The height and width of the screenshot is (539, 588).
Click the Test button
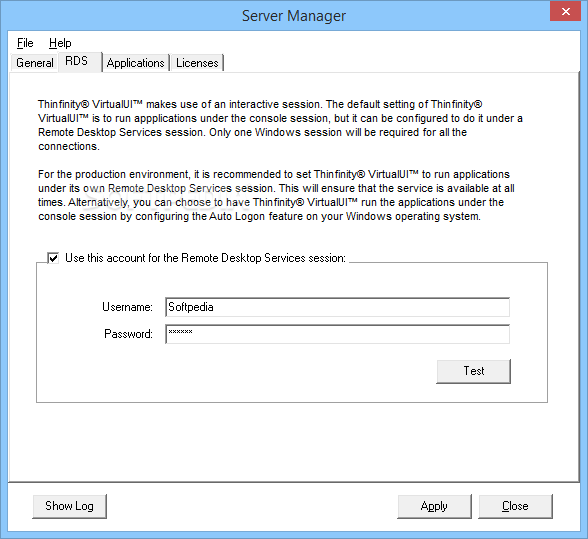coord(474,371)
